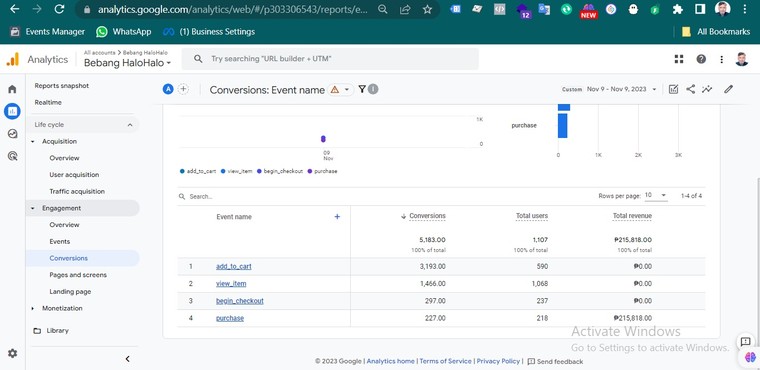Open the Explore icon in left rail

point(13,134)
